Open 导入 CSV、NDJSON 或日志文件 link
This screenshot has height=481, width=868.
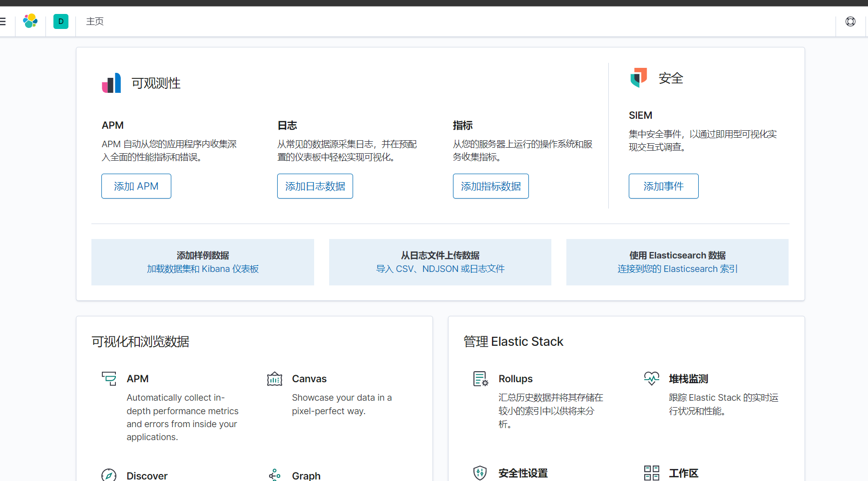[440, 269]
